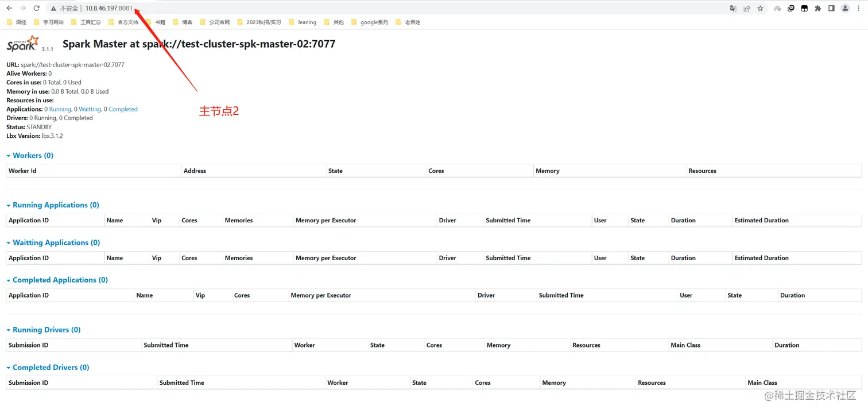Click the share page icon
This screenshot has width=868, height=413.
pyautogui.click(x=747, y=9)
